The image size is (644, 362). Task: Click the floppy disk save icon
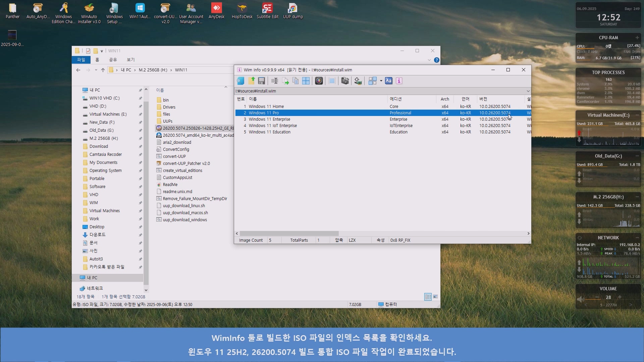[x=262, y=81]
